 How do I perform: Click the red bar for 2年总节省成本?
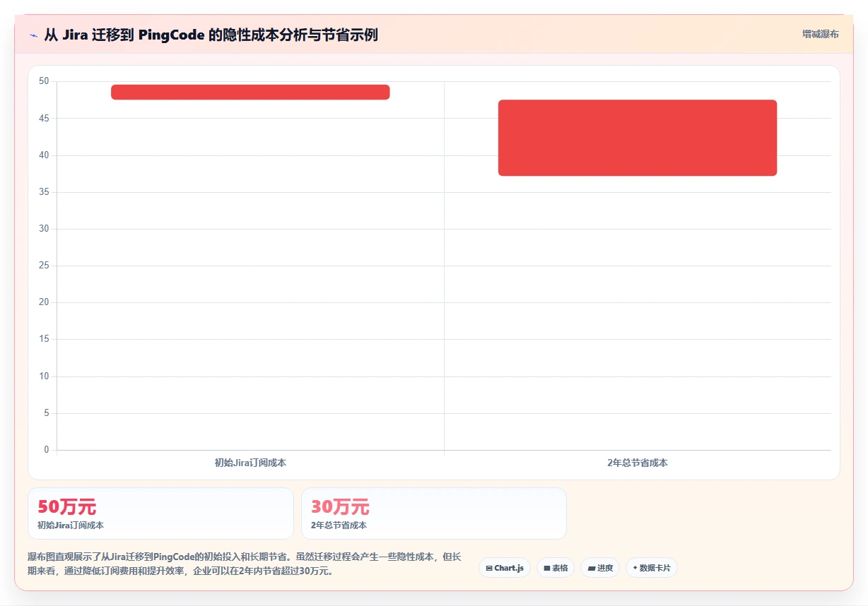(x=638, y=138)
